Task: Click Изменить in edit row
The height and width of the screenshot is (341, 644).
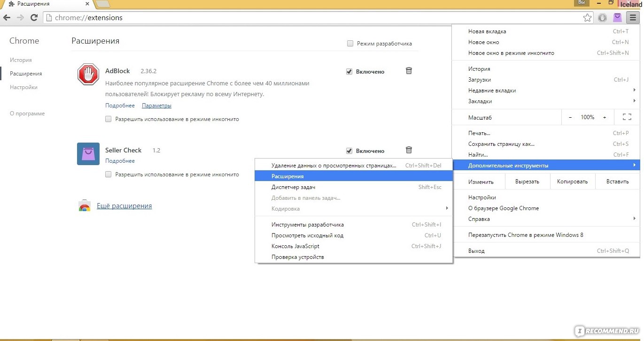Action: point(481,182)
